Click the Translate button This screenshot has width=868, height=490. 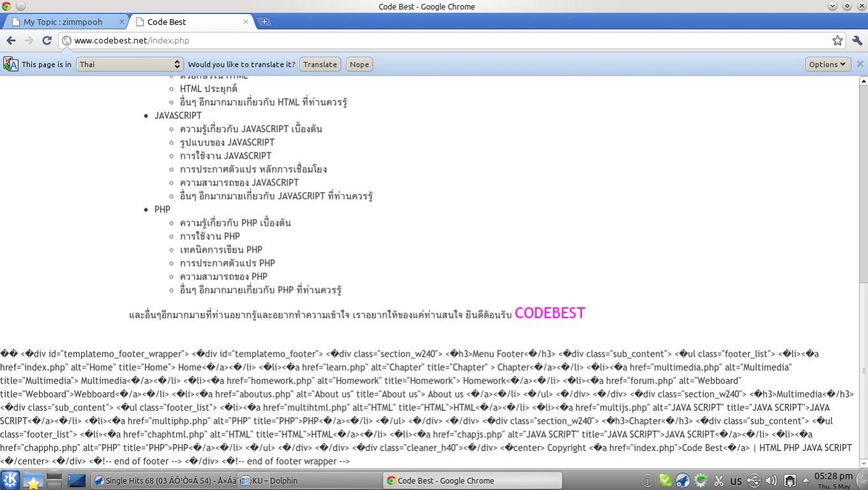[x=320, y=64]
